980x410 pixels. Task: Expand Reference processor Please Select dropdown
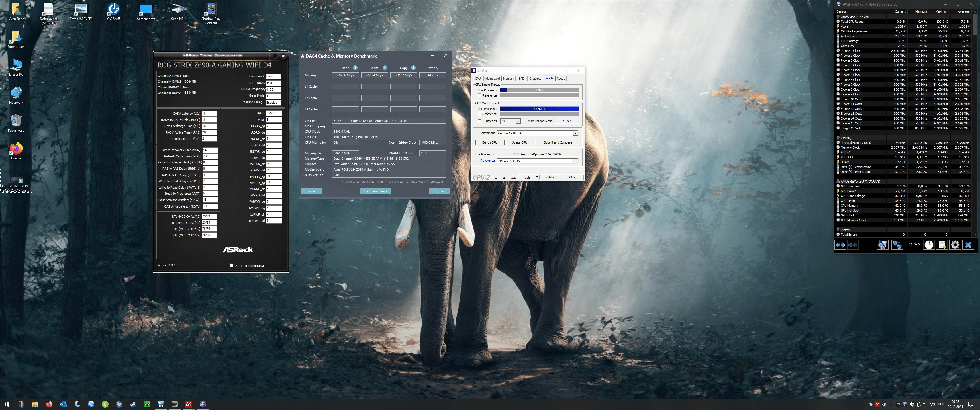(575, 161)
